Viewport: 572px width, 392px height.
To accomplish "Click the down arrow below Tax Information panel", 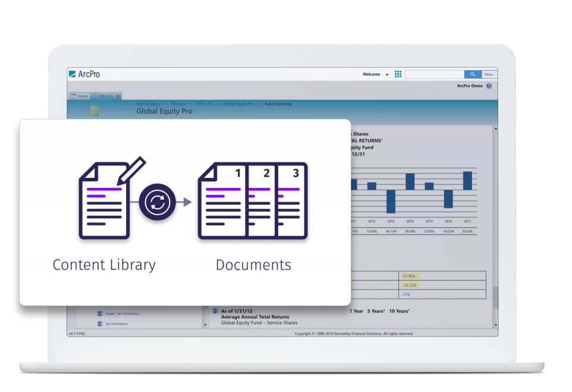I will point(205,325).
